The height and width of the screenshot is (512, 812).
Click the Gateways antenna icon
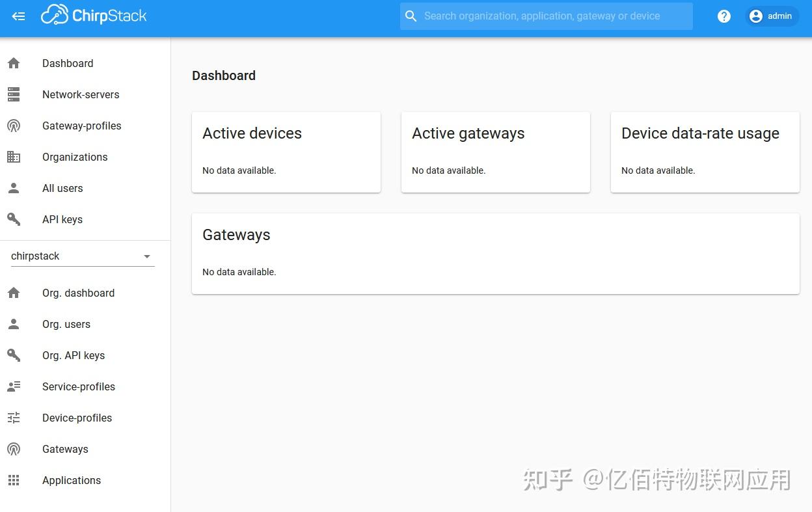click(x=14, y=449)
